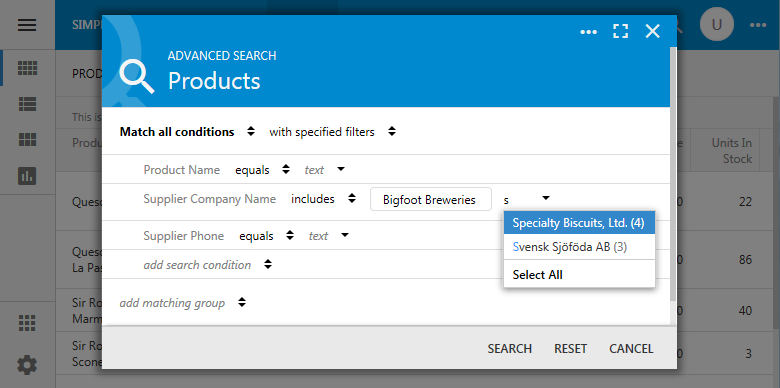This screenshot has height=388, width=780.
Task: Open the hamburger navigation menu
Action: (27, 25)
